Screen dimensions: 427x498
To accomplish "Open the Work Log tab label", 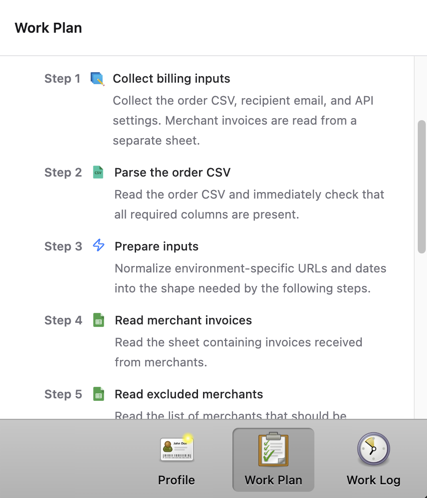I will (x=373, y=480).
